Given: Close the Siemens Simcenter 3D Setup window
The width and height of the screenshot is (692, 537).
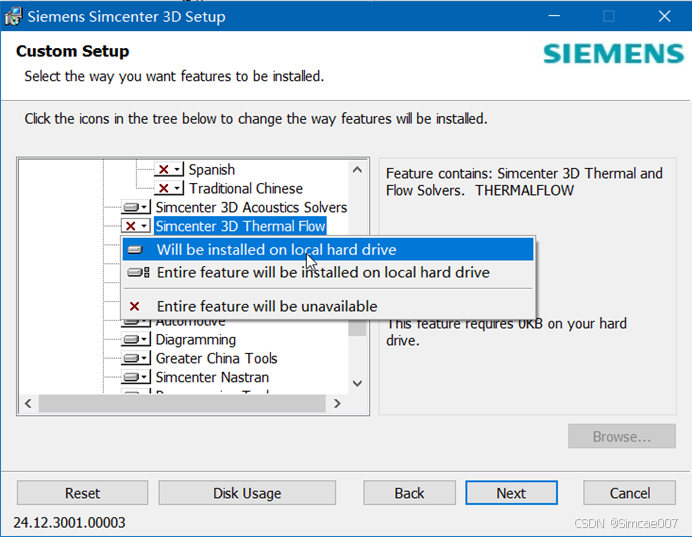Looking at the screenshot, I should tap(664, 16).
